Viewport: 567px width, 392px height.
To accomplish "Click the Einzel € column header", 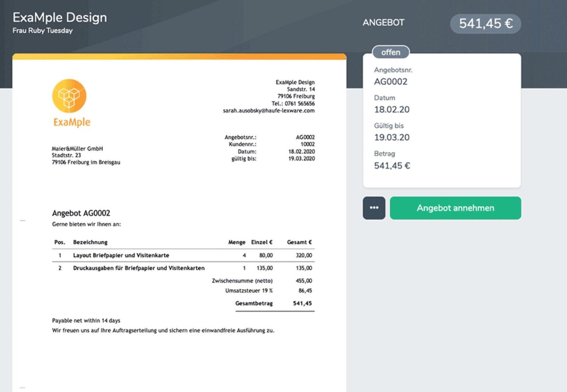I will tap(262, 242).
